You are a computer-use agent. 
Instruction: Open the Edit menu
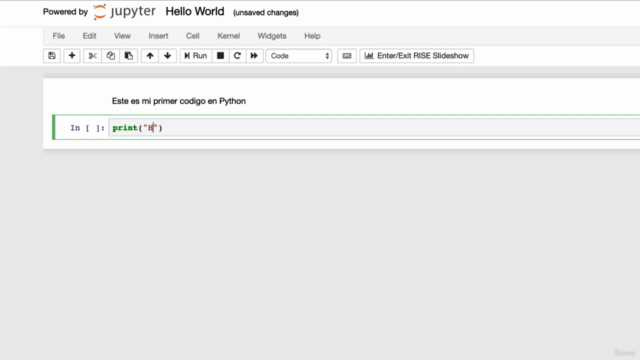click(89, 36)
